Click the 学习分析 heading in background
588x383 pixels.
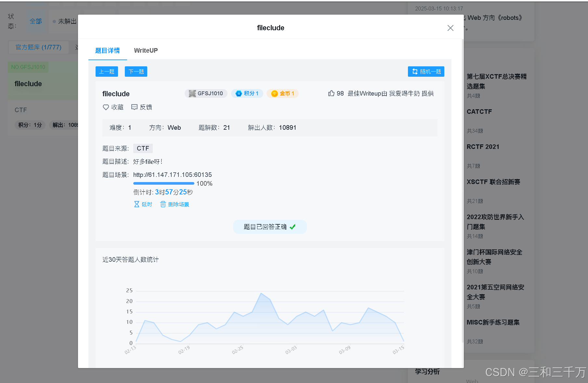[427, 371]
